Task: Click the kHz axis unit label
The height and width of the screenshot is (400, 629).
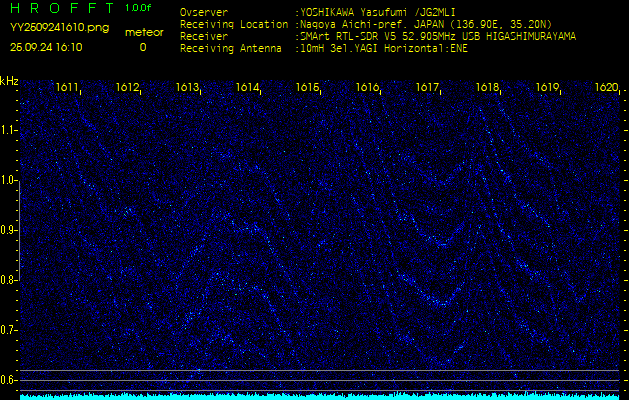Action: (x=9, y=80)
